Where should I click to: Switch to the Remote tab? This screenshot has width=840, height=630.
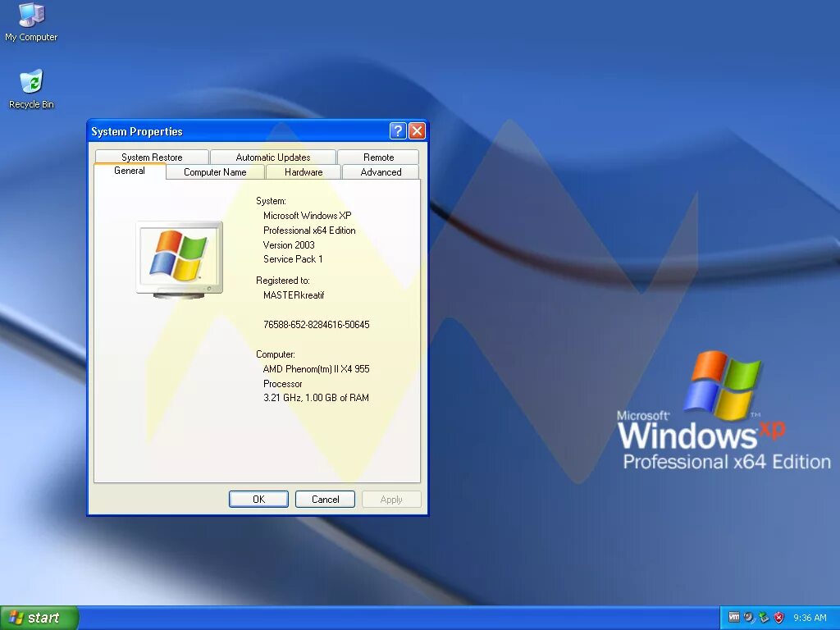click(x=378, y=157)
